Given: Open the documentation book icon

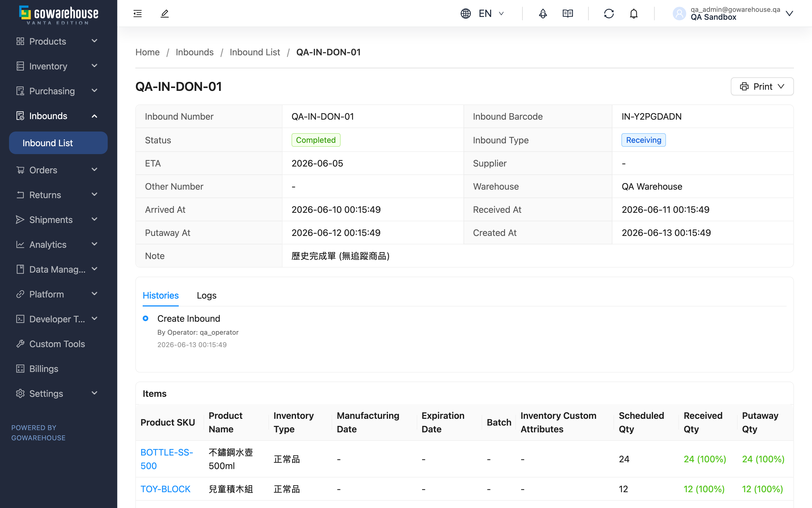Looking at the screenshot, I should click(x=568, y=14).
